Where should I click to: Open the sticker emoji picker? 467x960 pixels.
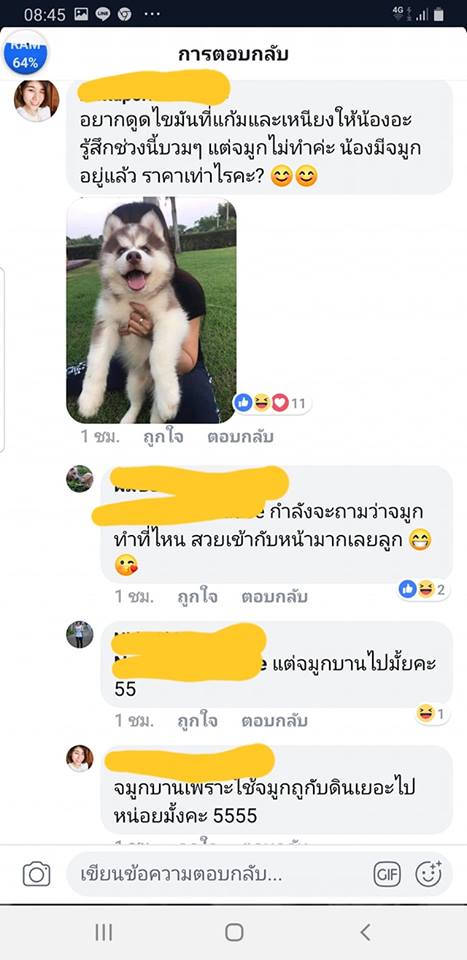428,873
